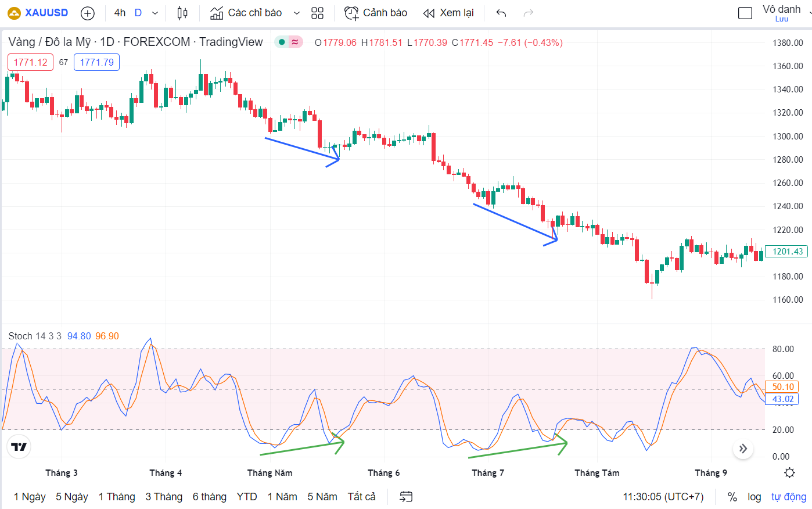Click the open price O1779.06 value

[x=336, y=42]
